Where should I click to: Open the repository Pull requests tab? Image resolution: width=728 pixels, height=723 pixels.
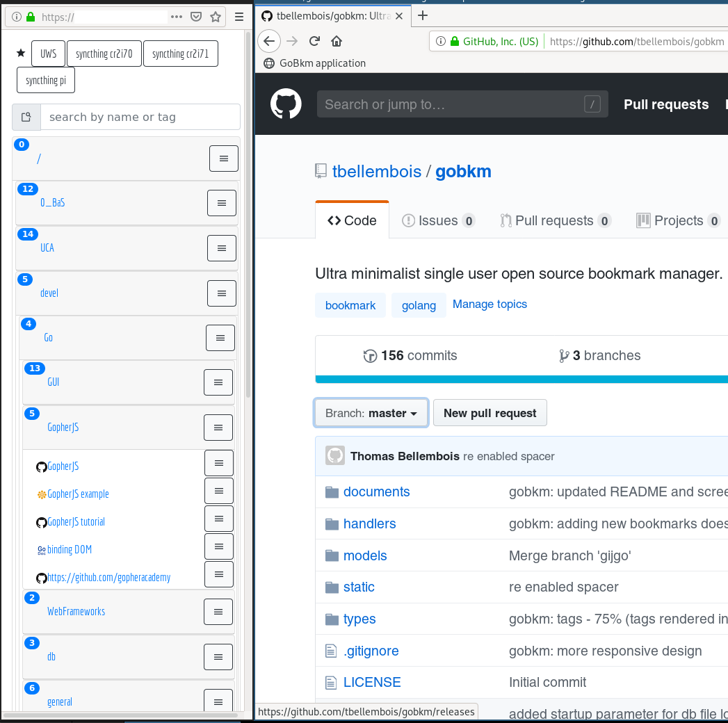coord(556,220)
